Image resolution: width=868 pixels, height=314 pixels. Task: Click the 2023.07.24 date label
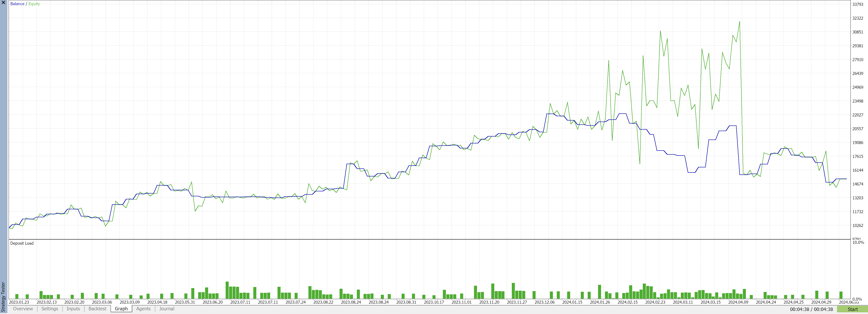(295, 302)
